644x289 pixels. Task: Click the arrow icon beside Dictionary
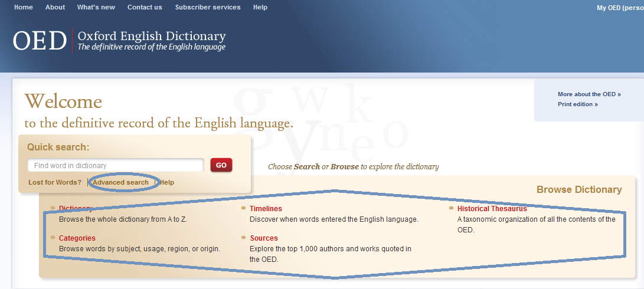[x=53, y=208]
